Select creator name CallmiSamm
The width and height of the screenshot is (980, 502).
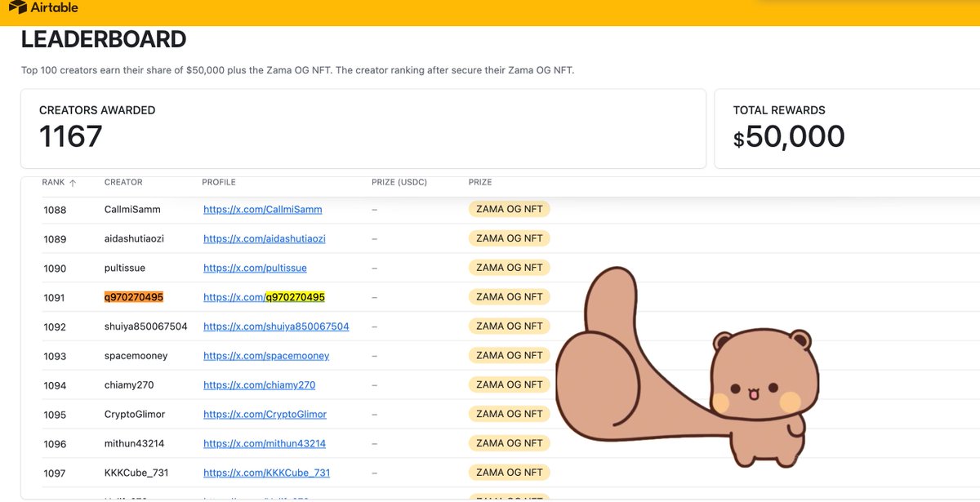(132, 210)
